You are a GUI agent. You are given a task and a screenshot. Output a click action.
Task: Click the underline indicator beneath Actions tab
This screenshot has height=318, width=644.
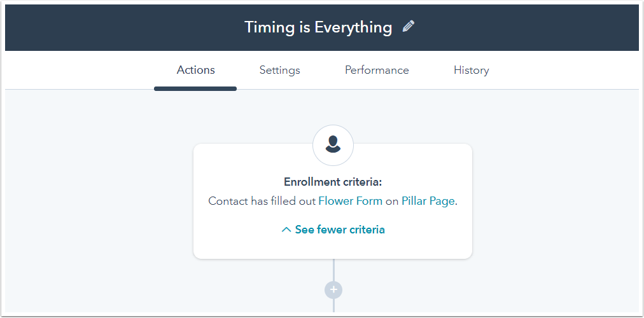(195, 88)
